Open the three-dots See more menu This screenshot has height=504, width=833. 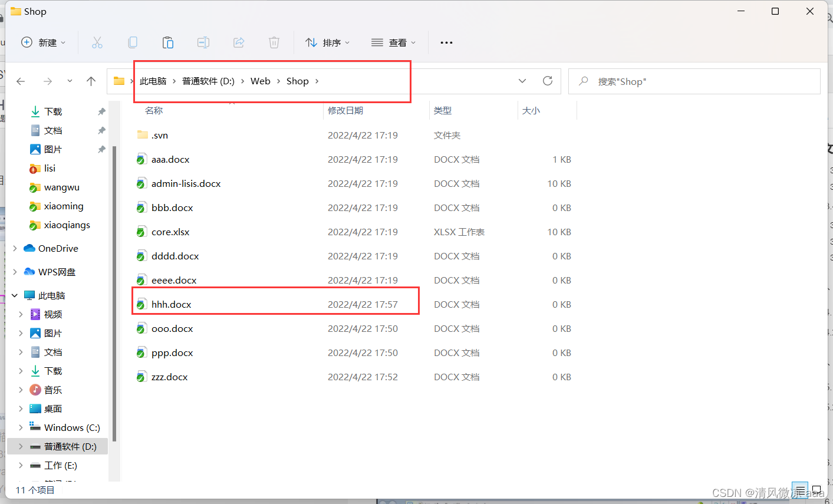tap(446, 42)
